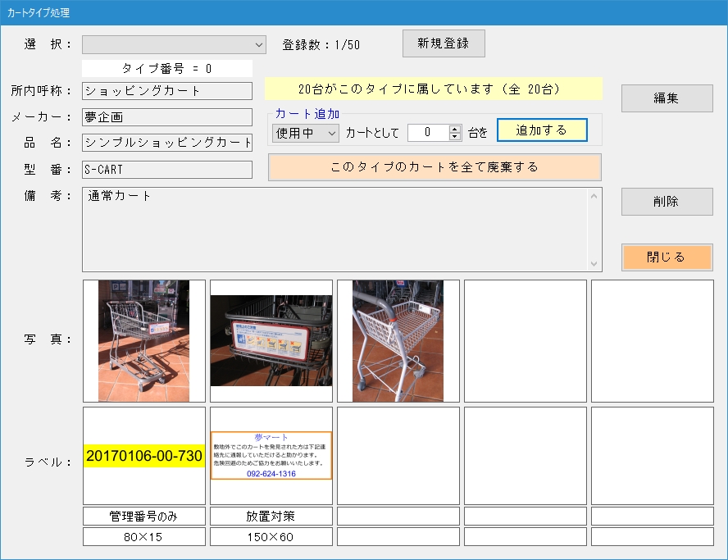Click the yellow 20台がこのタイプに属しています notice

[433, 89]
